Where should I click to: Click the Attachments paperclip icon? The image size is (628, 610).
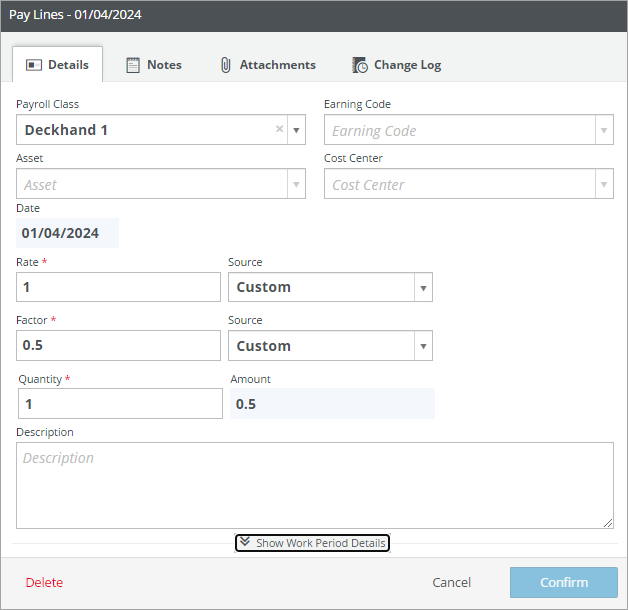click(226, 65)
